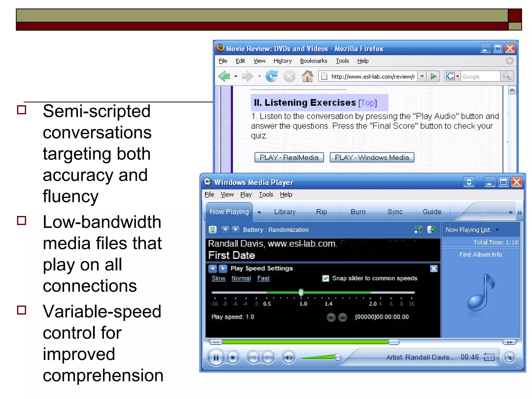Open the Media Player Help menu
Image resolution: width=532 pixels, height=399 pixels.
(x=286, y=195)
